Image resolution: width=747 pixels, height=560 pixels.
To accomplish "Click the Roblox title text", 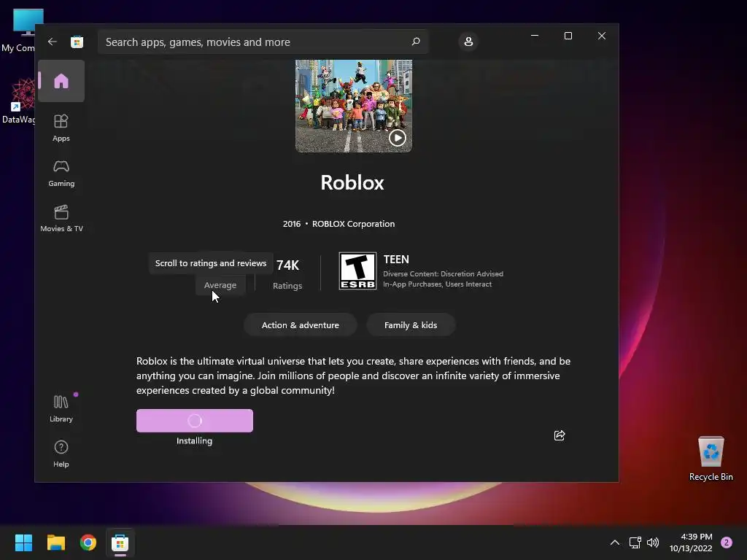I will [352, 183].
